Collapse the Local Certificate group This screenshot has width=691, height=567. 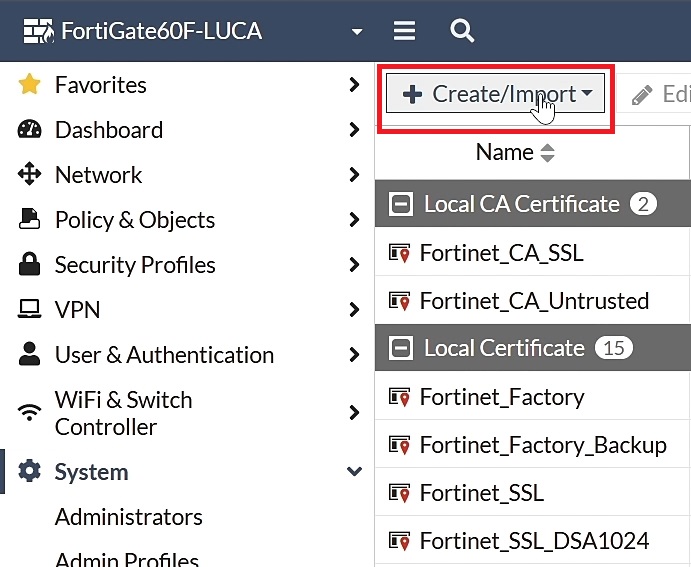coord(401,348)
